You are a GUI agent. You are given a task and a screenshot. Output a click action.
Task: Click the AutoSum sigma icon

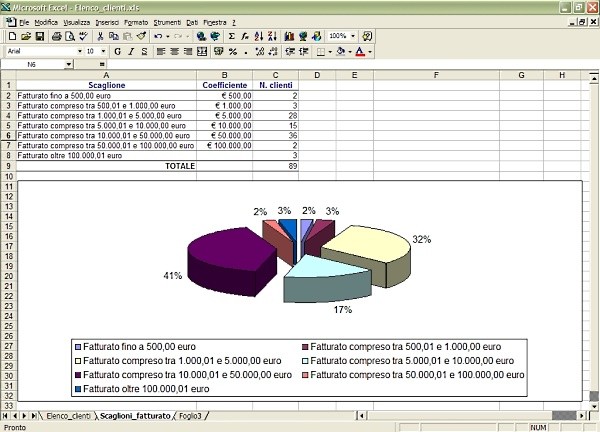pos(231,36)
